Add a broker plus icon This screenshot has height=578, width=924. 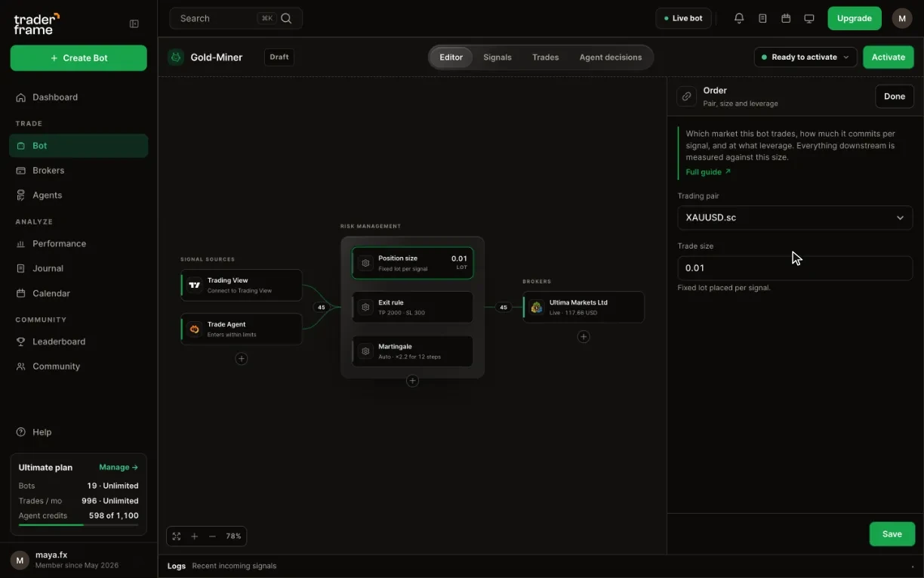pos(584,337)
